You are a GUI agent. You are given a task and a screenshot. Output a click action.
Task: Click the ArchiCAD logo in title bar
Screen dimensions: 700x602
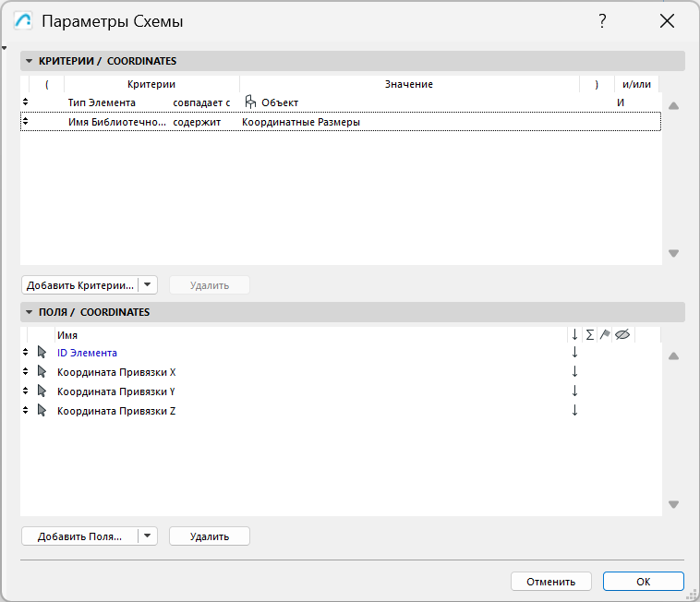24,21
